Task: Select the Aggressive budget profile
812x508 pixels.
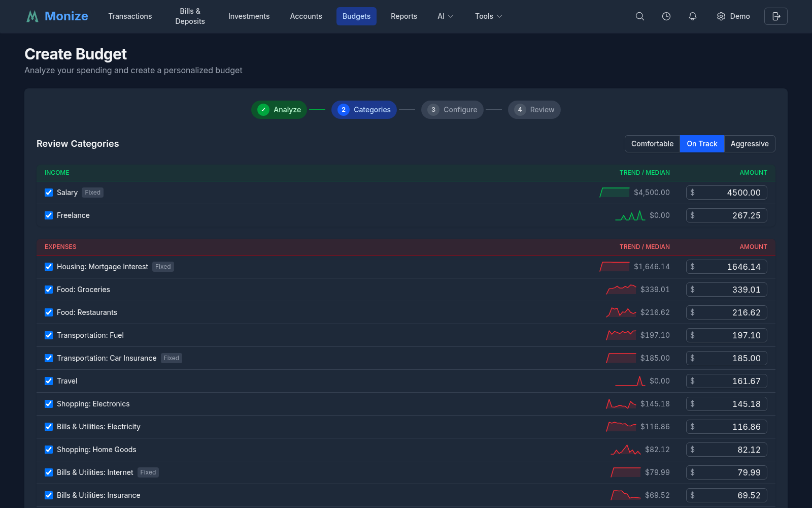Action: pos(750,144)
